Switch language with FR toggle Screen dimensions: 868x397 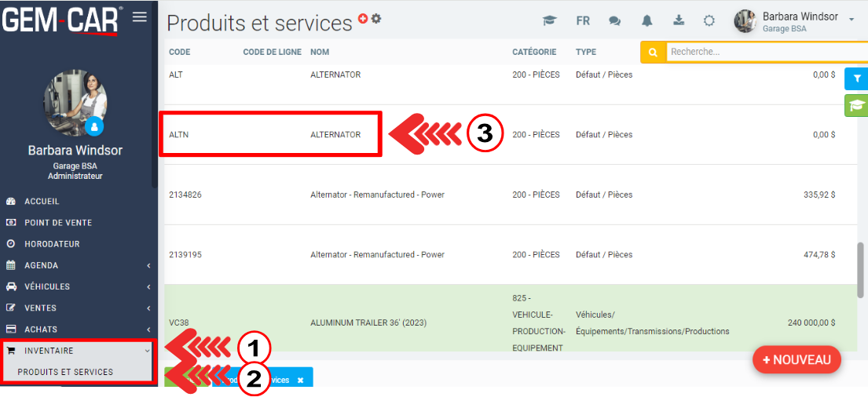pos(583,21)
